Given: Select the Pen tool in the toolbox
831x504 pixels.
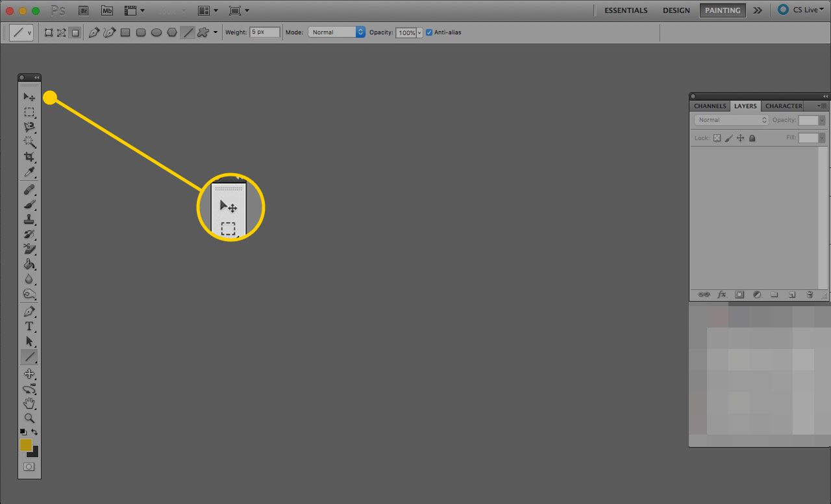Looking at the screenshot, I should pos(29,311).
